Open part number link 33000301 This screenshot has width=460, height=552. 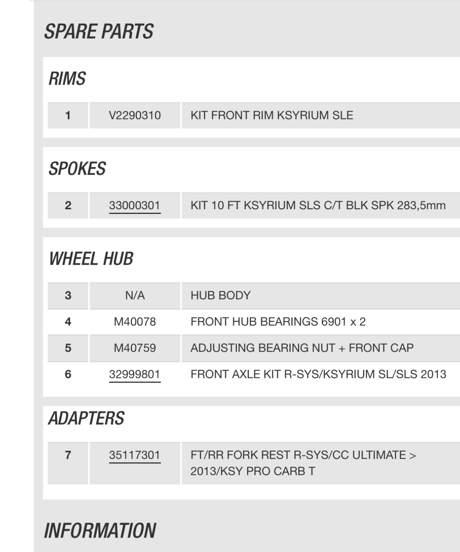pyautogui.click(x=135, y=205)
